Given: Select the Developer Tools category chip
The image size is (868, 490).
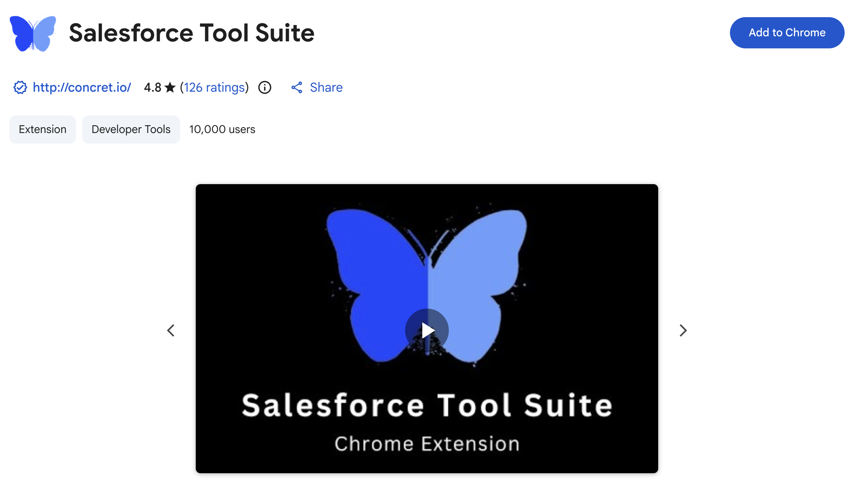Looking at the screenshot, I should point(131,130).
